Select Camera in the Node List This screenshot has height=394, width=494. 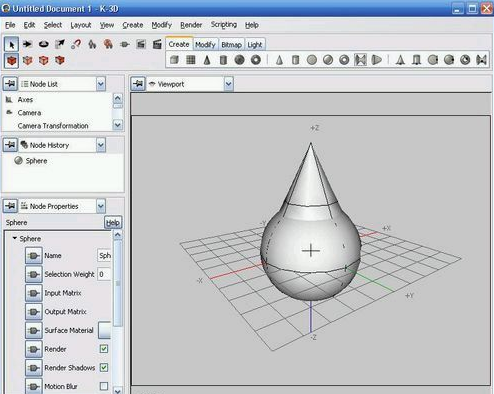tap(29, 113)
